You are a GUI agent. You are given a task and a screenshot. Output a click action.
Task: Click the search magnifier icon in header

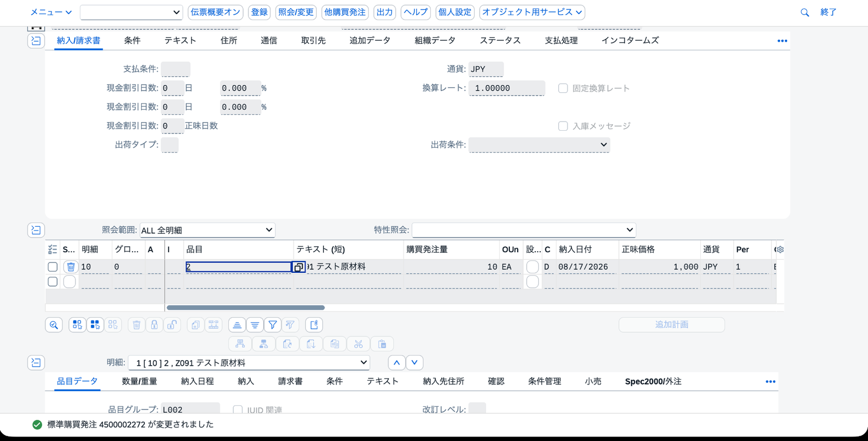pos(805,12)
